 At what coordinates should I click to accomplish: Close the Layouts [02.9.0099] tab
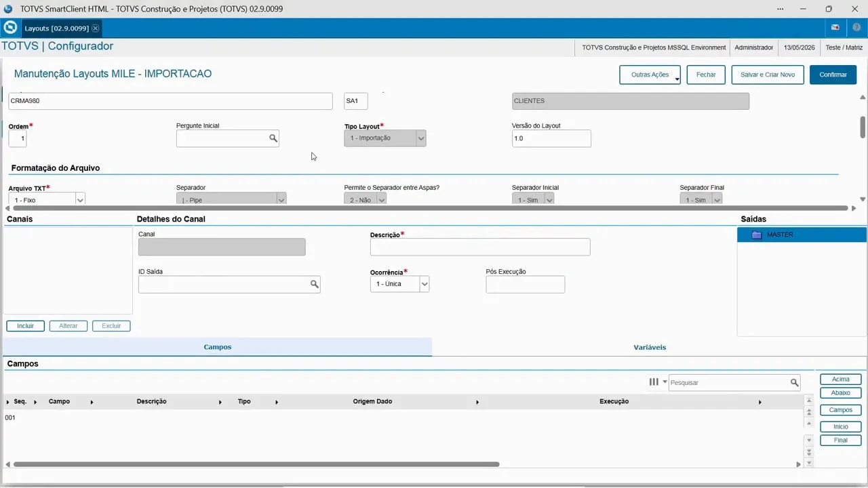(x=96, y=28)
